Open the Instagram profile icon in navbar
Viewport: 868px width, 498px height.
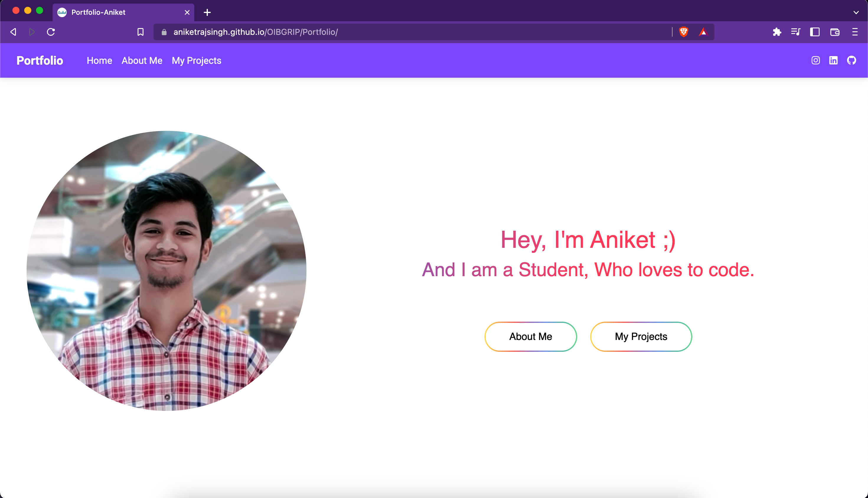[x=815, y=61]
